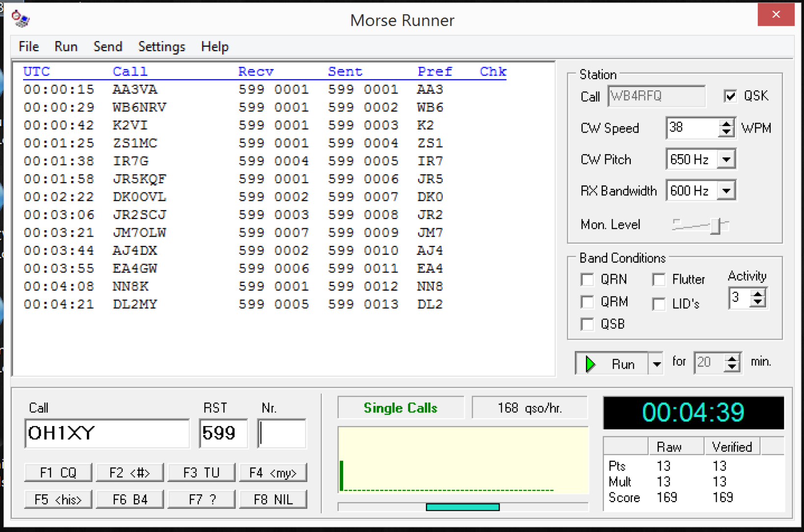Click the UTC column header

pyautogui.click(x=37, y=72)
